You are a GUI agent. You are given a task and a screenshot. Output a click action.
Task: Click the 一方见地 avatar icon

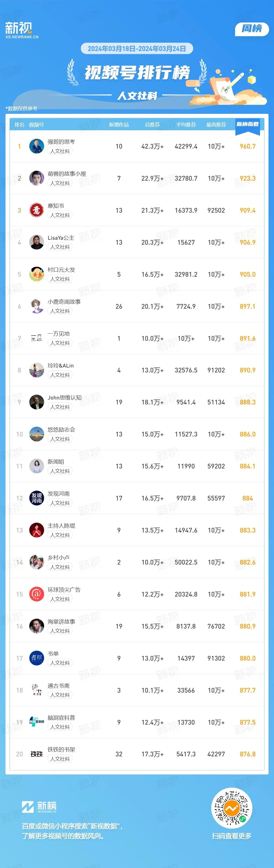click(36, 338)
